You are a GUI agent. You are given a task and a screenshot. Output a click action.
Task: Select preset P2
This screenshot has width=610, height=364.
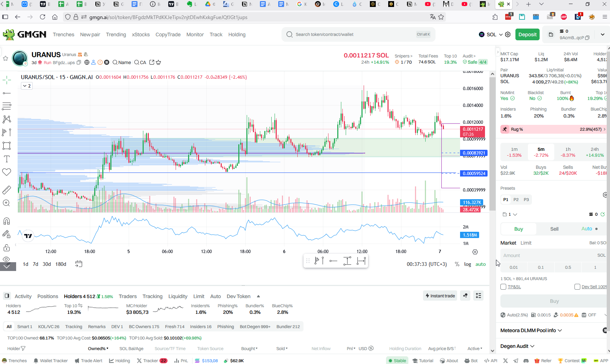tap(516, 200)
